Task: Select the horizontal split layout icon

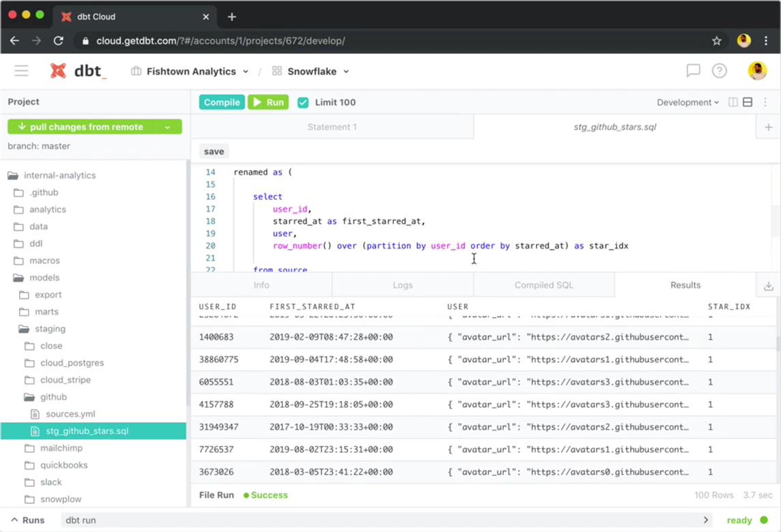Action: [748, 102]
